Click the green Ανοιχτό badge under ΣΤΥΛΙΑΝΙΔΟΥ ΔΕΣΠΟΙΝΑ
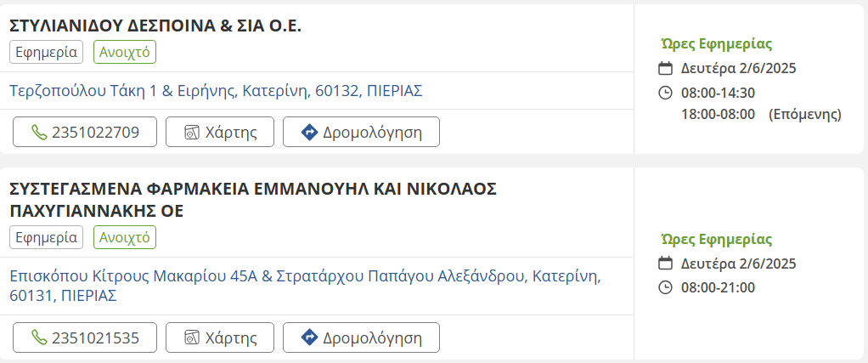Image resolution: width=868 pixels, height=363 pixels. (x=125, y=52)
